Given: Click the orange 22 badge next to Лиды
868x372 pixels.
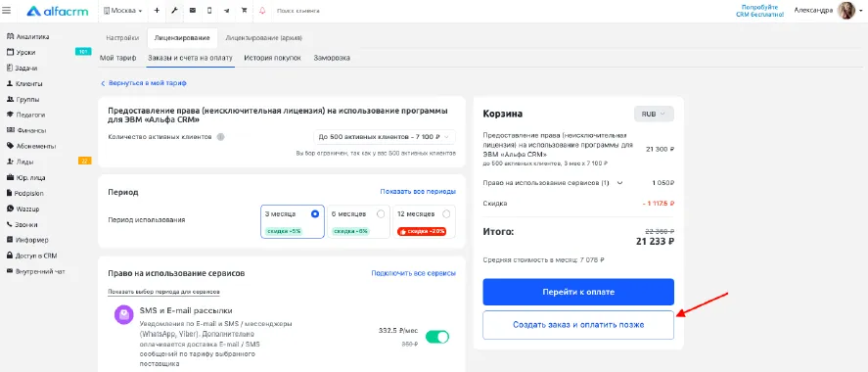Looking at the screenshot, I should [x=84, y=162].
